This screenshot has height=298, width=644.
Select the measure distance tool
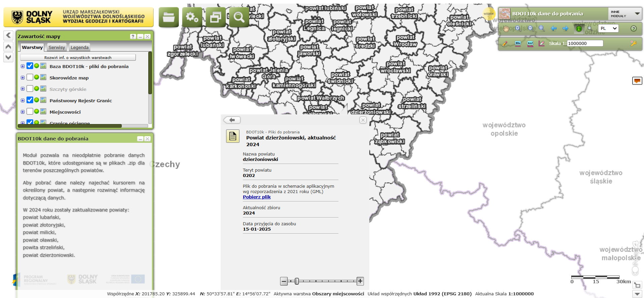[518, 44]
